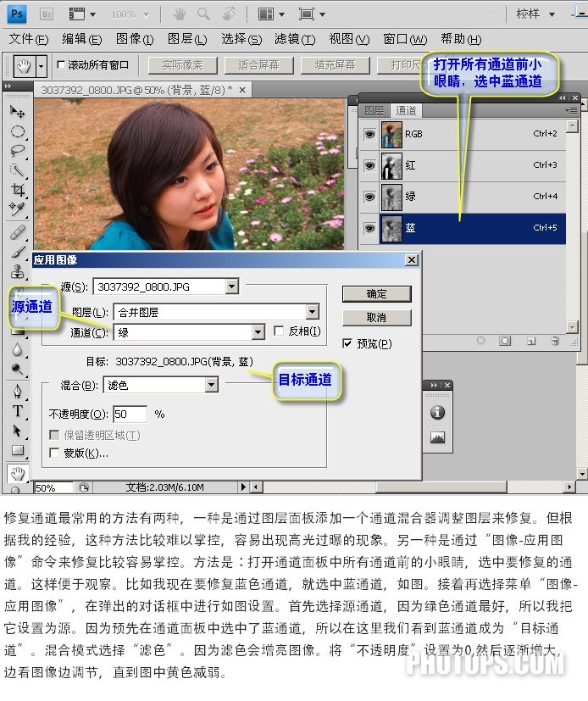This screenshot has width=588, height=701.
Task: Select the Blur tool
Action: coord(17,349)
